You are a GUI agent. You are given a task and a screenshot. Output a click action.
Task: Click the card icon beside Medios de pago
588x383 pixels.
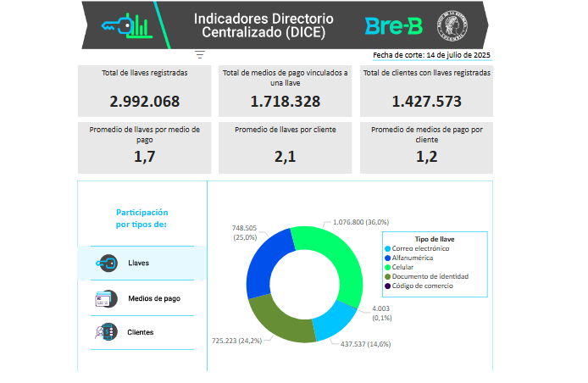click(107, 298)
